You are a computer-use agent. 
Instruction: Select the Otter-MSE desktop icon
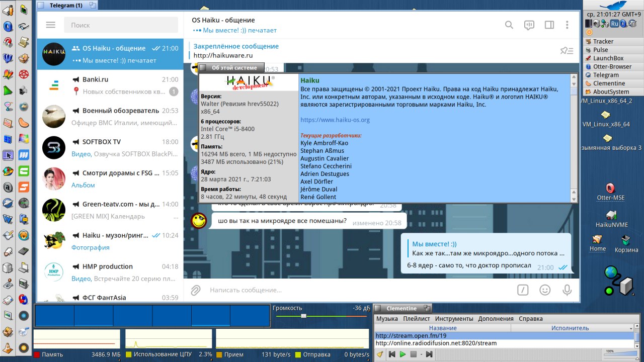point(610,191)
